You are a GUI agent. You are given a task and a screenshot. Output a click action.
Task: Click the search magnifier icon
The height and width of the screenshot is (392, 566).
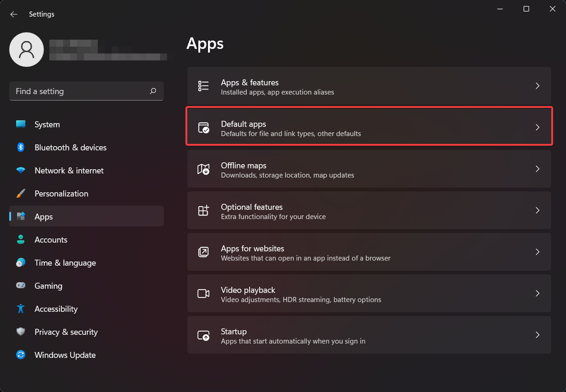[x=153, y=91]
